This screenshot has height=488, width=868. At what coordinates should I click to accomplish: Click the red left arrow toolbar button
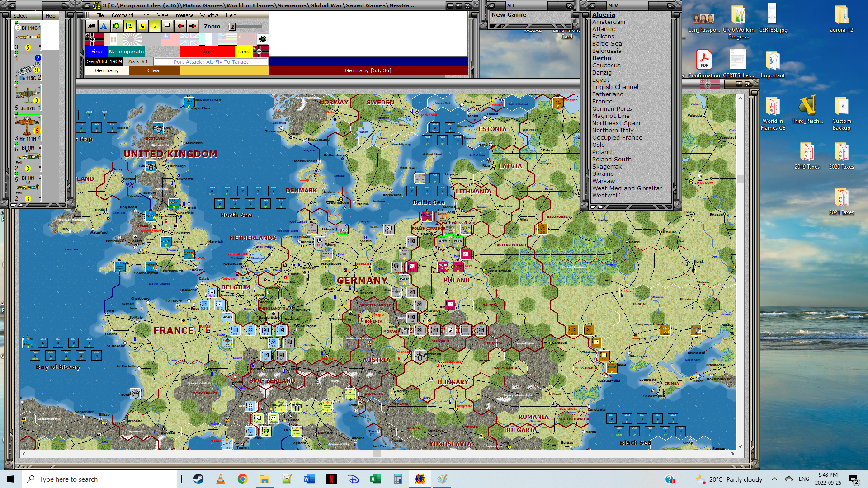[x=180, y=26]
